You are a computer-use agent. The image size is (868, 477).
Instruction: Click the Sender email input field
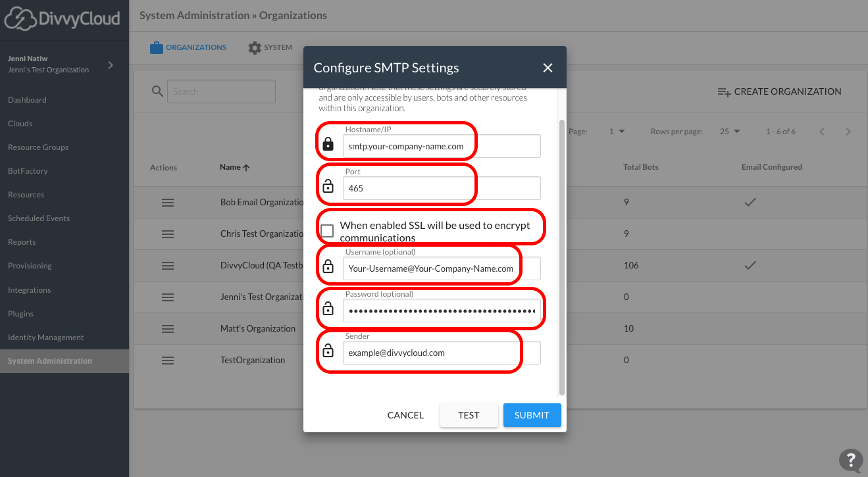(x=442, y=353)
